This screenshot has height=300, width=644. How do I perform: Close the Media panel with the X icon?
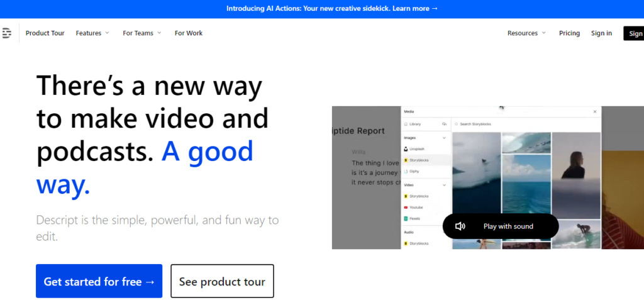tap(595, 112)
